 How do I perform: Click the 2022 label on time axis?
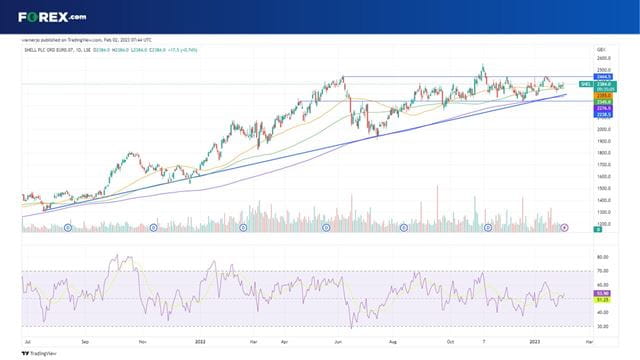click(200, 342)
